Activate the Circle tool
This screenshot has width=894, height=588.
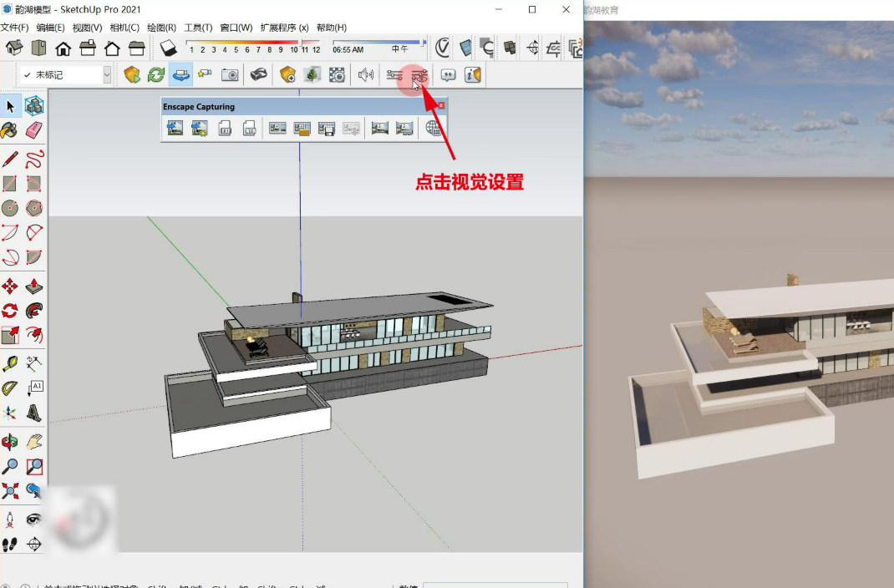coord(10,208)
